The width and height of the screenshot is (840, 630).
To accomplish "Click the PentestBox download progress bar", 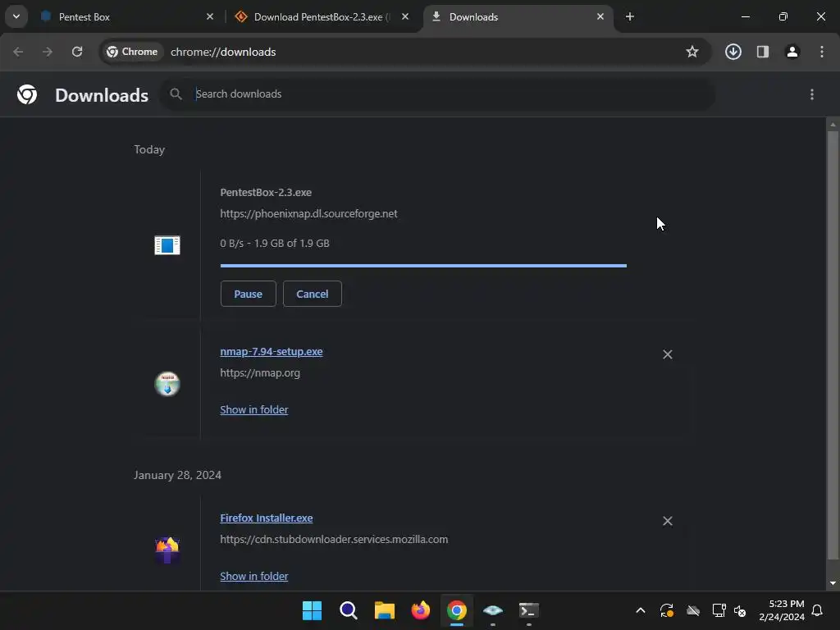I will pos(423,266).
